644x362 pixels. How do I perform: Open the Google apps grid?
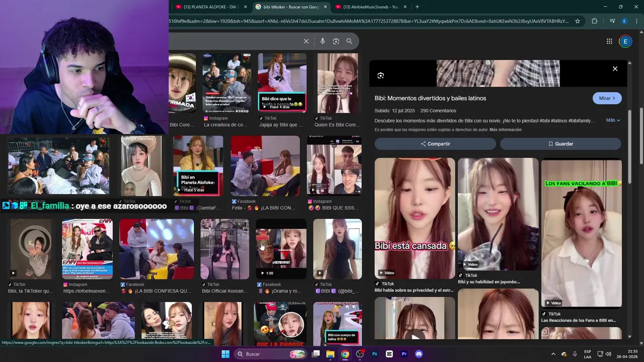[x=609, y=41]
